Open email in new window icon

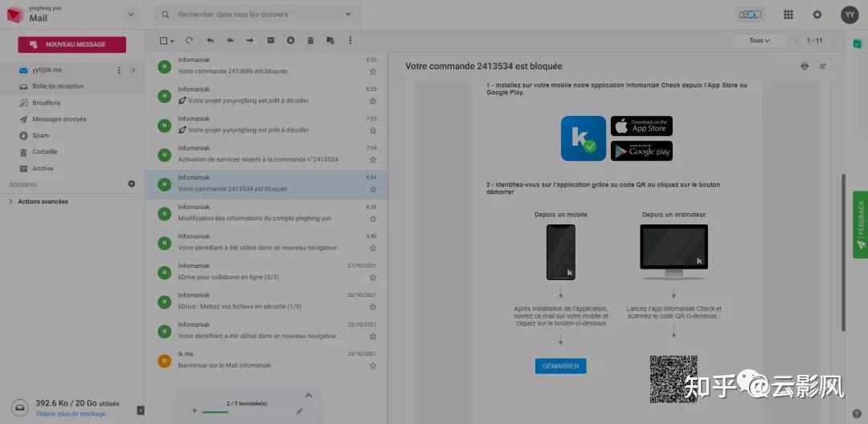pos(823,66)
